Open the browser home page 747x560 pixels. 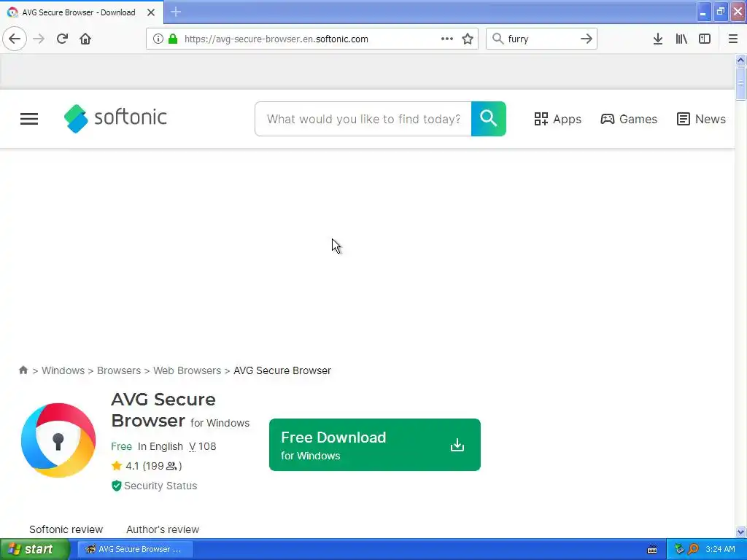point(85,39)
